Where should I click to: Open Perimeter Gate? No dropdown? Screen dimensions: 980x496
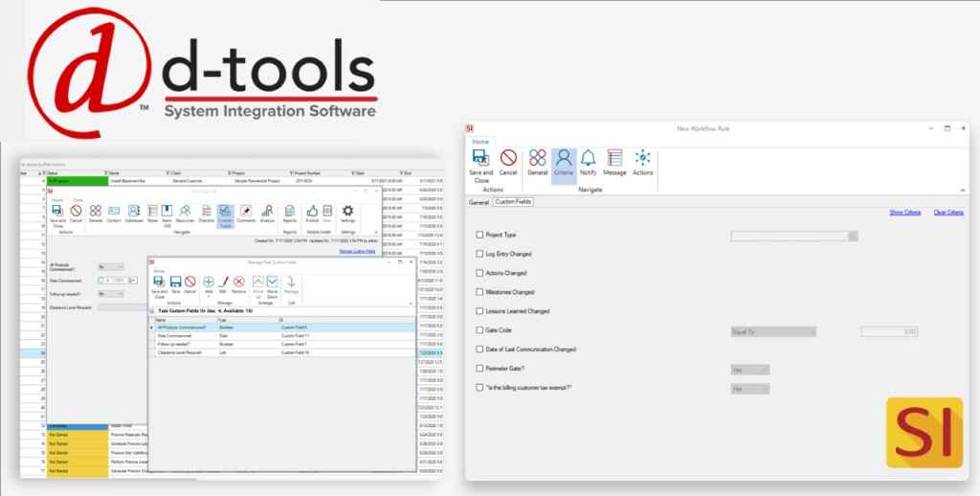tap(750, 370)
